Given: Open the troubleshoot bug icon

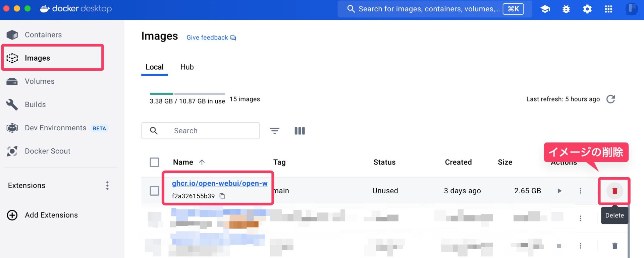Looking at the screenshot, I should (566, 9).
